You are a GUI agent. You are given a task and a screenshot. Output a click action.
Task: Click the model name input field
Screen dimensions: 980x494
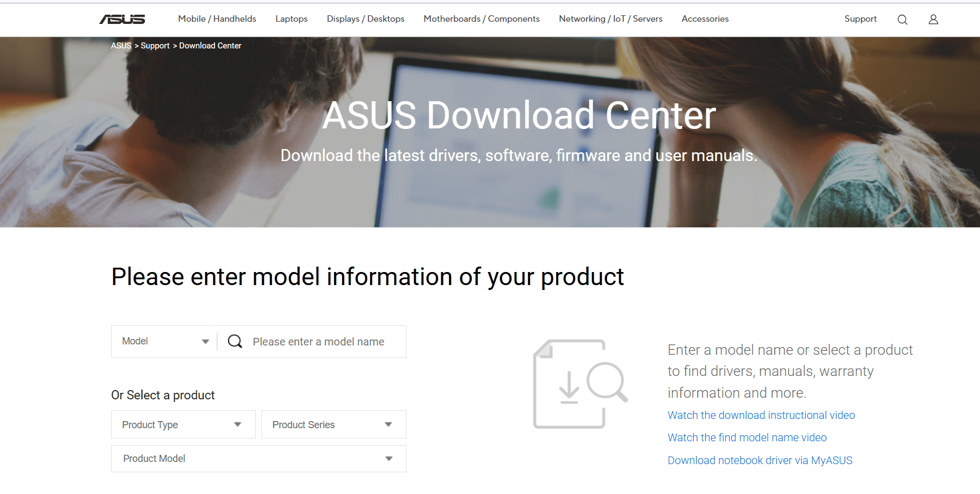coord(318,341)
